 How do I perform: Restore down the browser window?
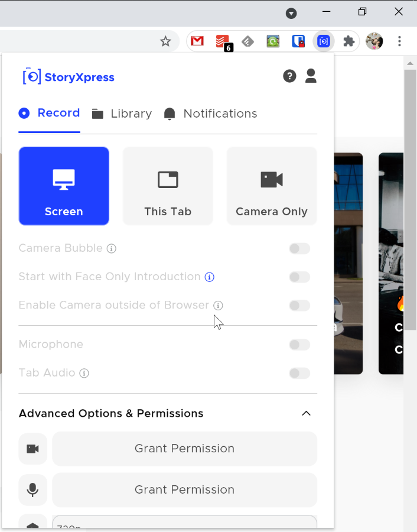pos(362,12)
